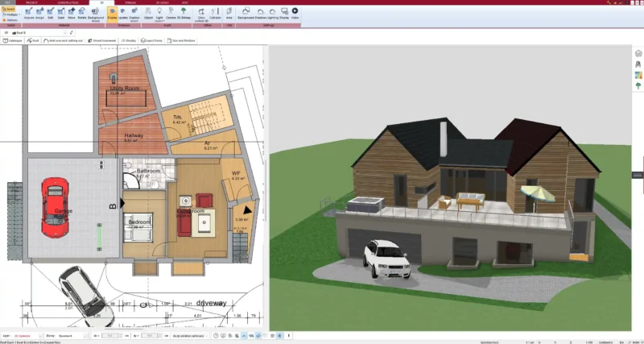644x344 pixels.
Task: Click the Acquire material icon
Action: (x=29, y=12)
